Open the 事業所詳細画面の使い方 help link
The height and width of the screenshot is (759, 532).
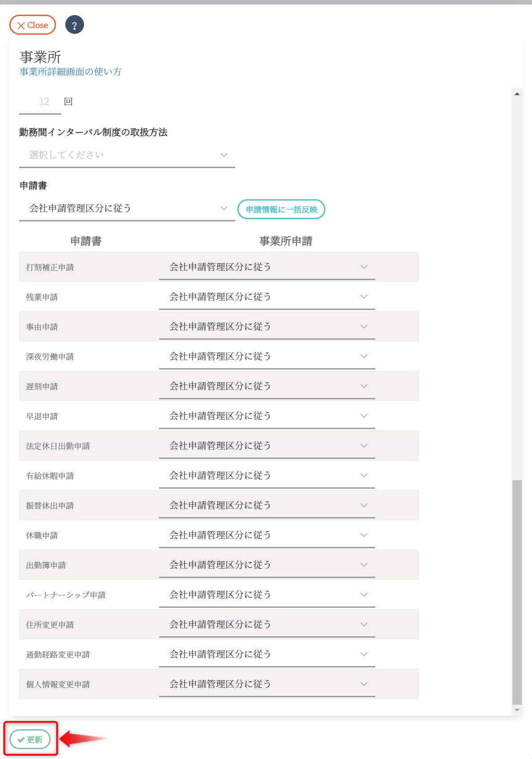[x=70, y=72]
